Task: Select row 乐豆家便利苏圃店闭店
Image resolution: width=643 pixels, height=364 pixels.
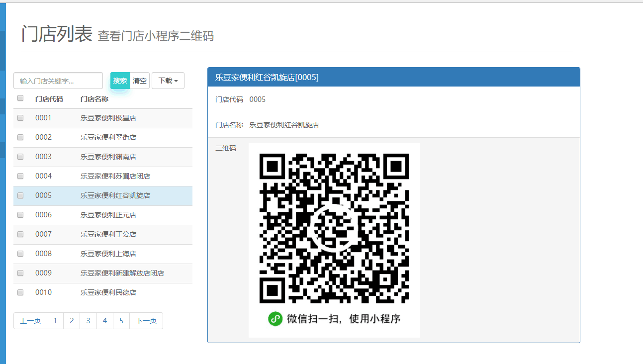Action: tap(103, 177)
